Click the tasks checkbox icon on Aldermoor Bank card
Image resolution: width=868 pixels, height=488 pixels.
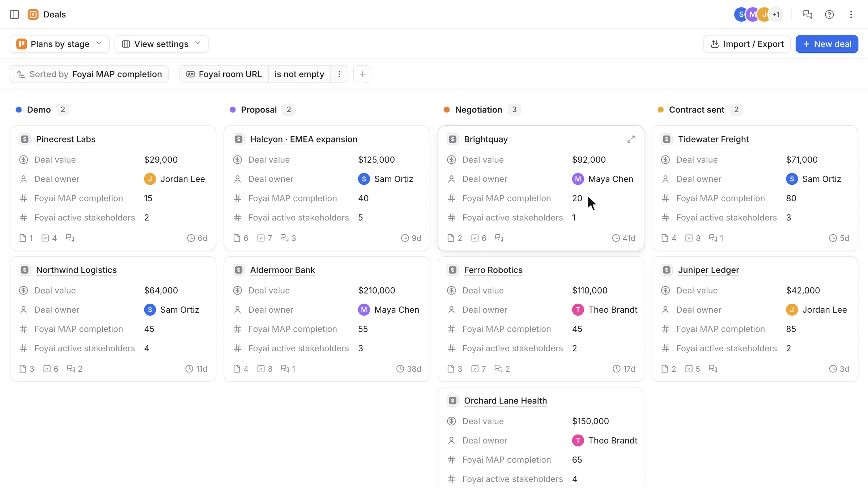click(x=261, y=369)
